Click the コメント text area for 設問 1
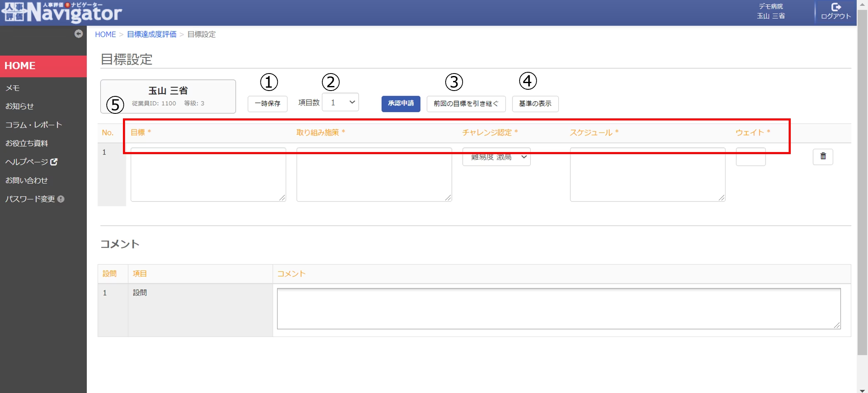The width and height of the screenshot is (868, 393). click(559, 309)
